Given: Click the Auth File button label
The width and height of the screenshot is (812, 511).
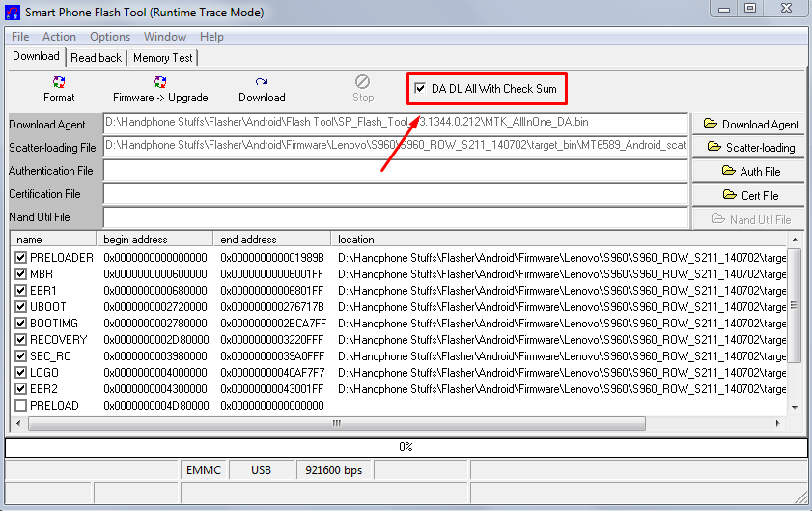Looking at the screenshot, I should click(760, 172).
